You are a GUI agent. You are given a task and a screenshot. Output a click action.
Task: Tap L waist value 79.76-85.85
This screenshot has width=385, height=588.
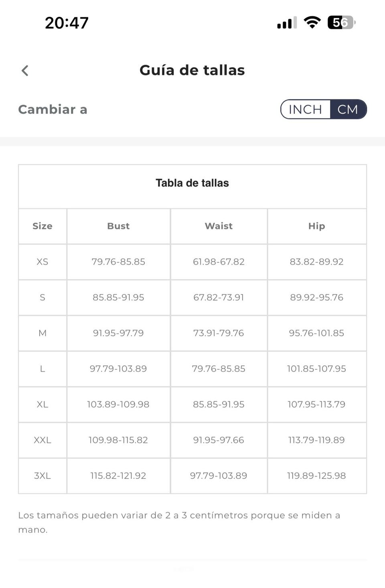(219, 369)
